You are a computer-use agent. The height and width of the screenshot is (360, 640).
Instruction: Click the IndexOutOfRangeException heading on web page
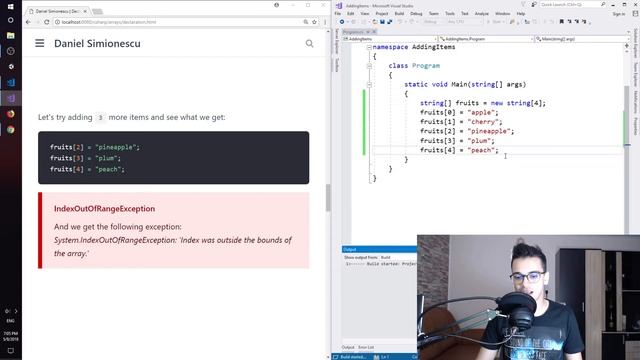pyautogui.click(x=104, y=209)
